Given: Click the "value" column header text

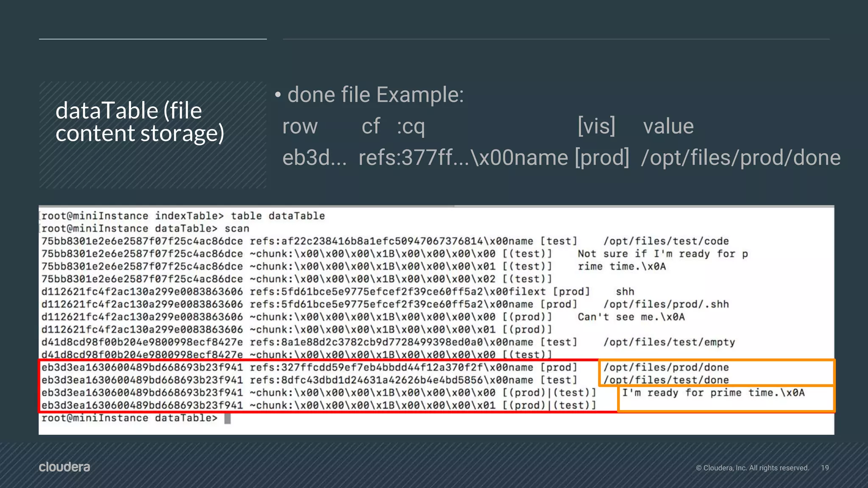Looking at the screenshot, I should point(668,126).
